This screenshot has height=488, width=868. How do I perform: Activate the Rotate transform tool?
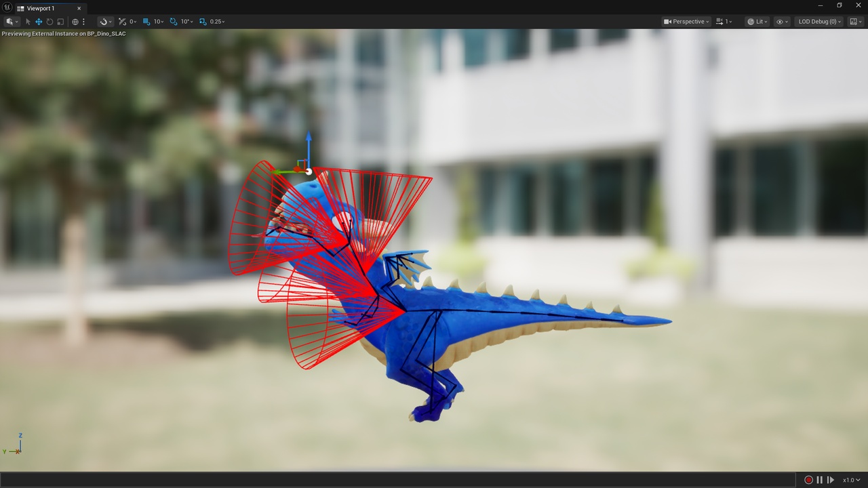[50, 22]
